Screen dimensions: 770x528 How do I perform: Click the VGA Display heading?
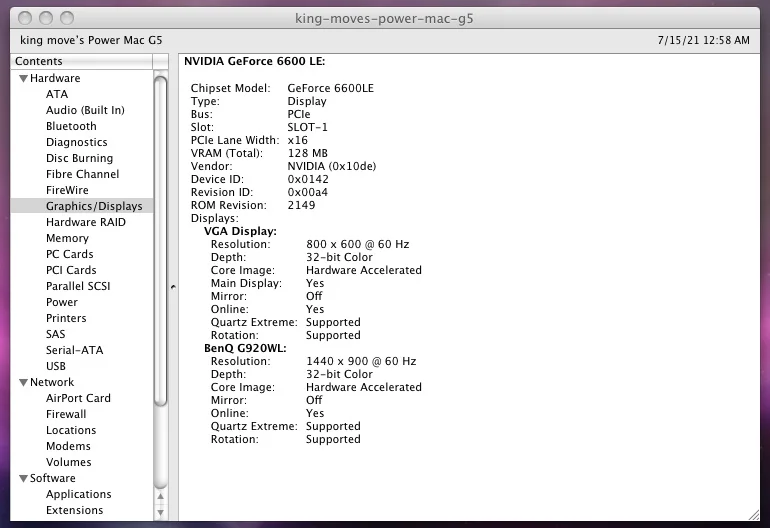tap(241, 231)
